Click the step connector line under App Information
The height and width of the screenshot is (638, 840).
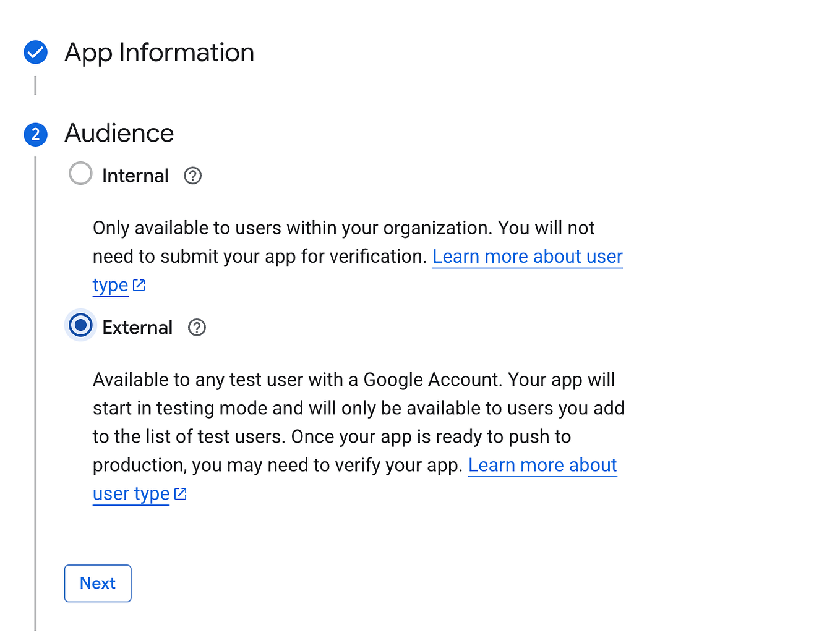pyautogui.click(x=35, y=87)
